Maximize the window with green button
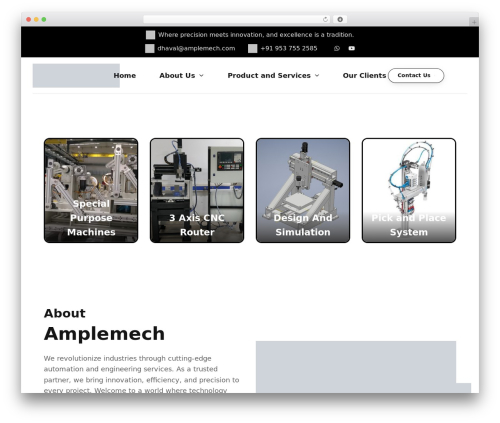 coord(44,19)
